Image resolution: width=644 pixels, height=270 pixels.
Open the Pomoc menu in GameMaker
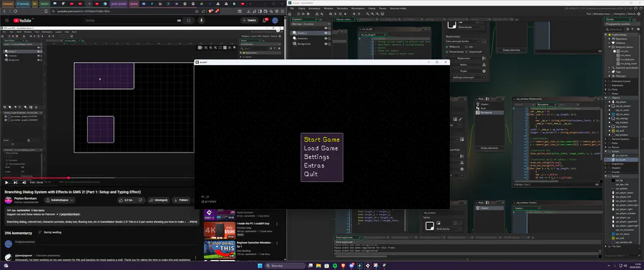tap(382, 8)
